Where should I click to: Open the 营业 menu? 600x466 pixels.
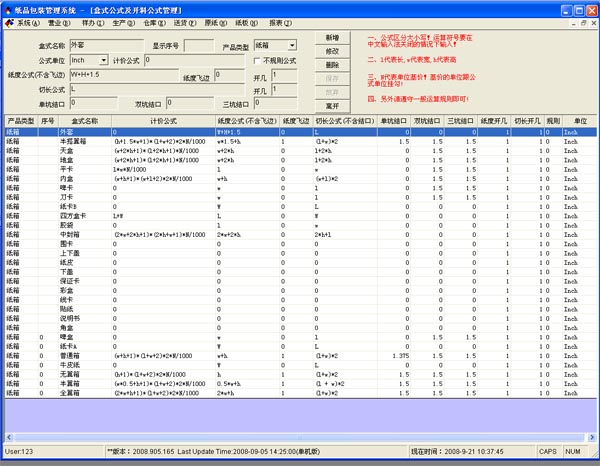pyautogui.click(x=59, y=23)
